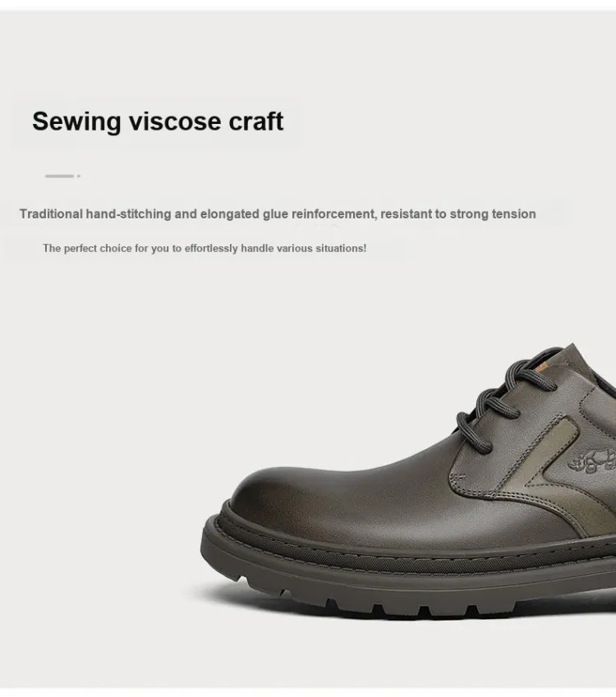Select 'The perfect choice for you' sentence
The image size is (616, 697).
click(x=205, y=248)
